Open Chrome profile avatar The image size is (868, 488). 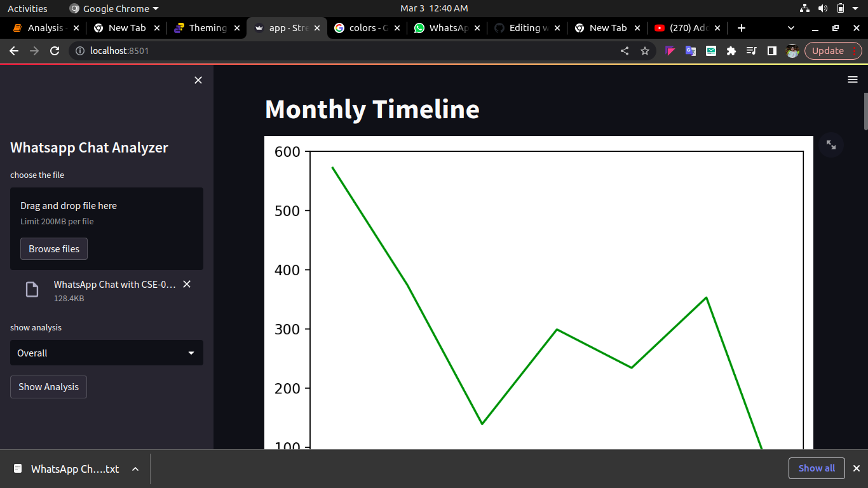click(792, 51)
